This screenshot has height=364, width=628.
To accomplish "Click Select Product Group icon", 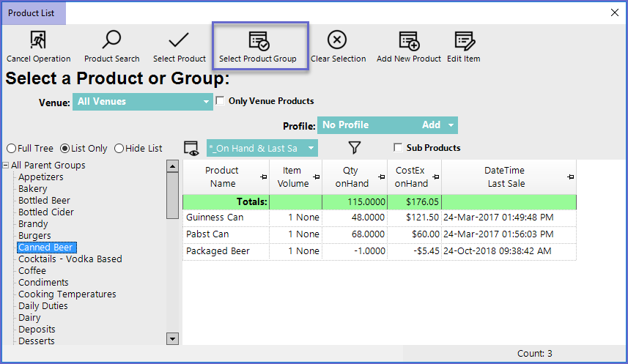I will click(x=258, y=41).
